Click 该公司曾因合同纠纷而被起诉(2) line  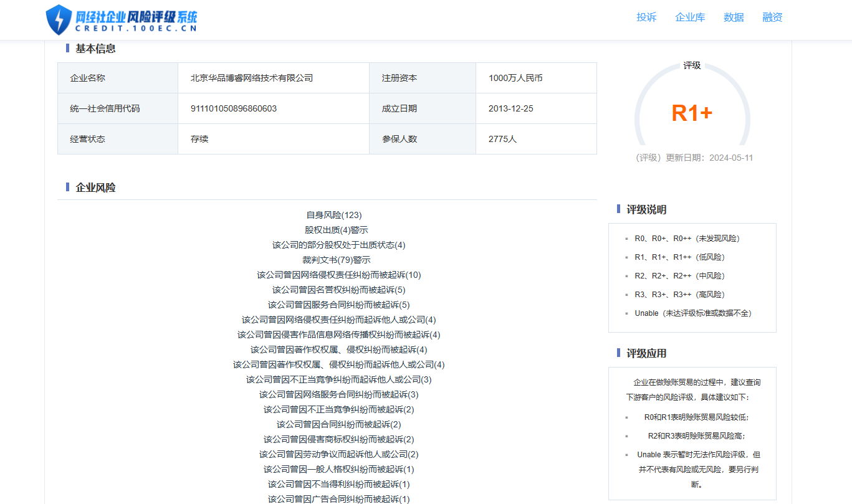coord(339,424)
